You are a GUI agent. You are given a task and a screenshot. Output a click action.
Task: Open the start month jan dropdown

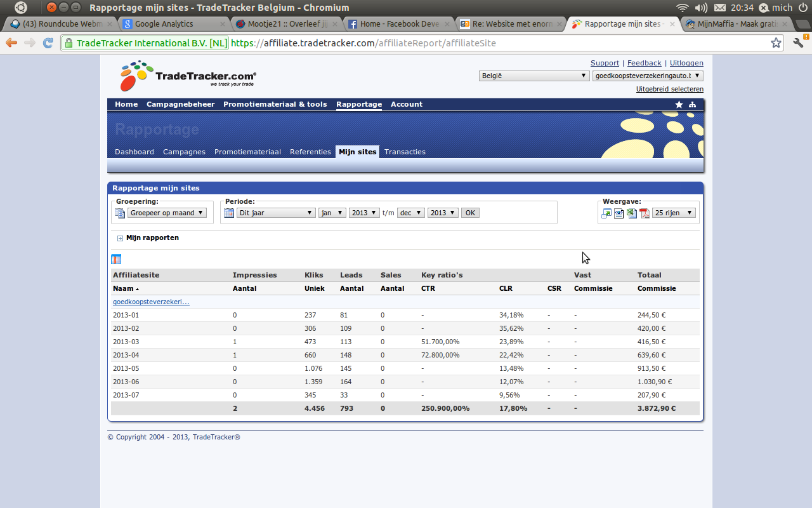332,213
